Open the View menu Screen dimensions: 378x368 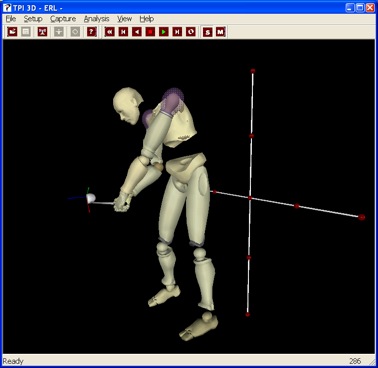[124, 19]
